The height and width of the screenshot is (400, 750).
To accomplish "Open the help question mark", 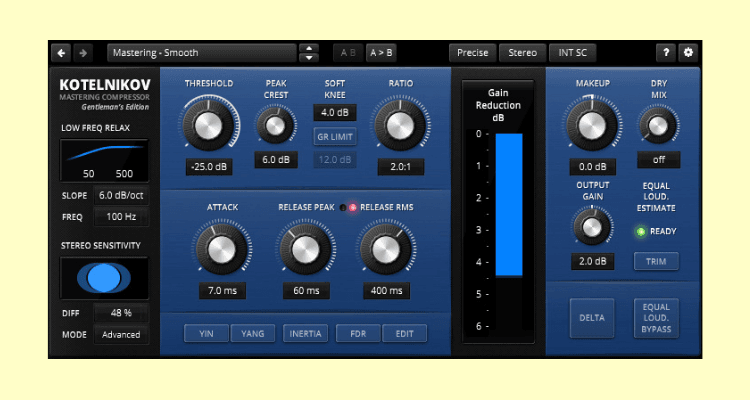I will tap(666, 53).
